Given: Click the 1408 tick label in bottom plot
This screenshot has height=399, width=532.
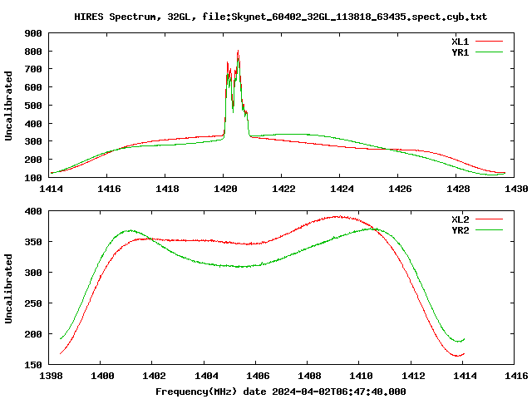Looking at the screenshot, I should point(309,376).
